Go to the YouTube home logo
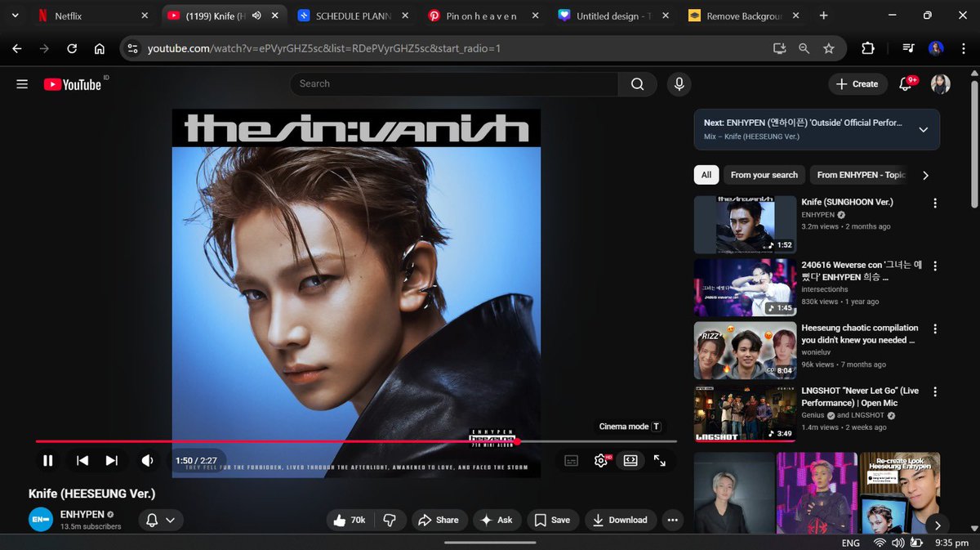Viewport: 980px width, 550px height. click(73, 84)
